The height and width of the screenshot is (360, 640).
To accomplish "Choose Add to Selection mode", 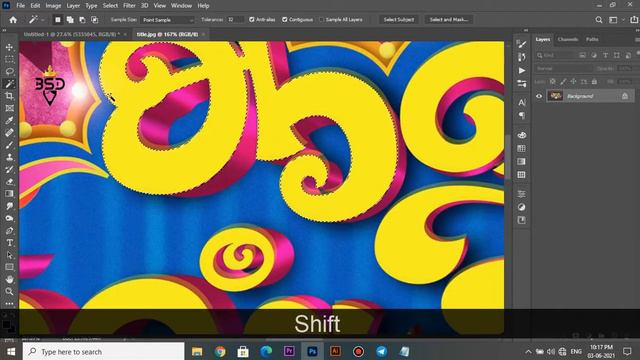I will 70,20.
